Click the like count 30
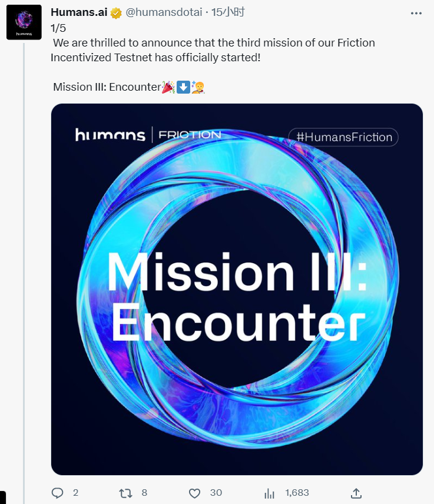 click(216, 493)
